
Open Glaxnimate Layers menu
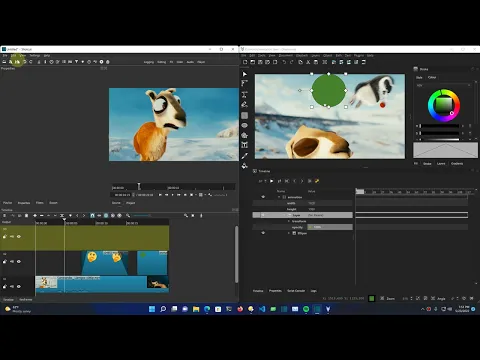[315, 55]
